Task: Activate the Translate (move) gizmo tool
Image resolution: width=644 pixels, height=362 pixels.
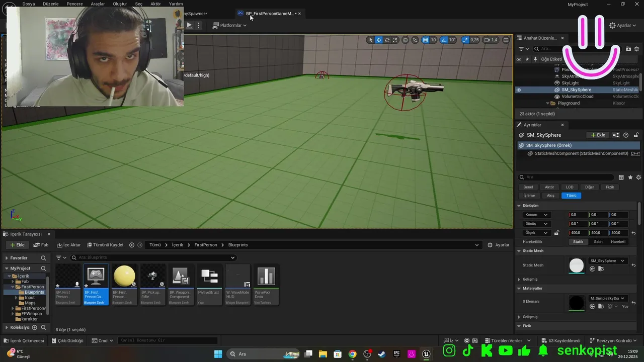Action: pyautogui.click(x=379, y=40)
